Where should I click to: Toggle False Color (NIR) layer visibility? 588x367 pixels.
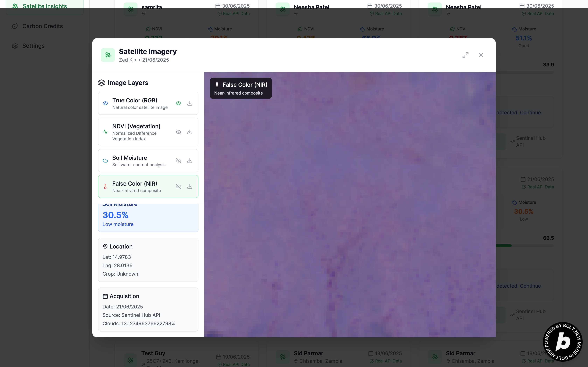click(178, 186)
